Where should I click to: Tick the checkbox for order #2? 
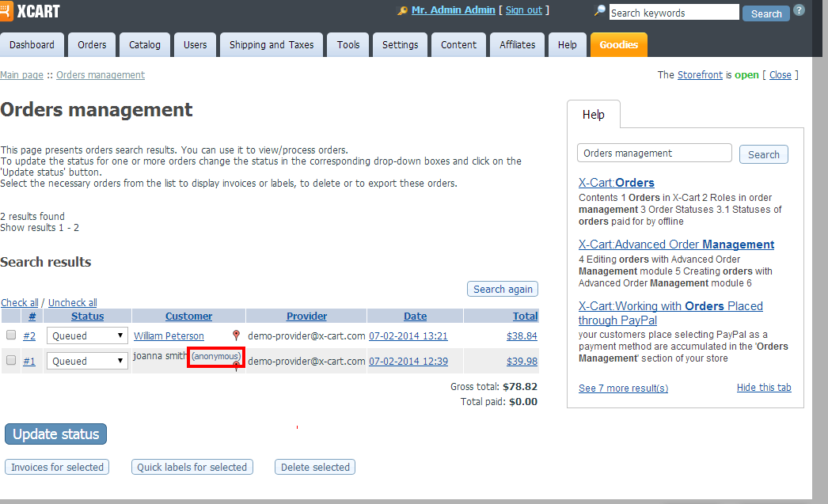coord(11,335)
